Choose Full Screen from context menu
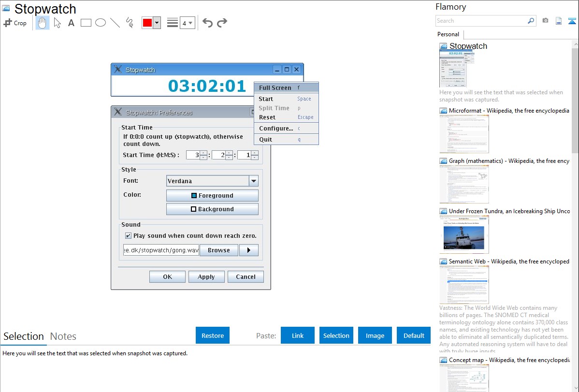The width and height of the screenshot is (579, 392). pyautogui.click(x=286, y=88)
